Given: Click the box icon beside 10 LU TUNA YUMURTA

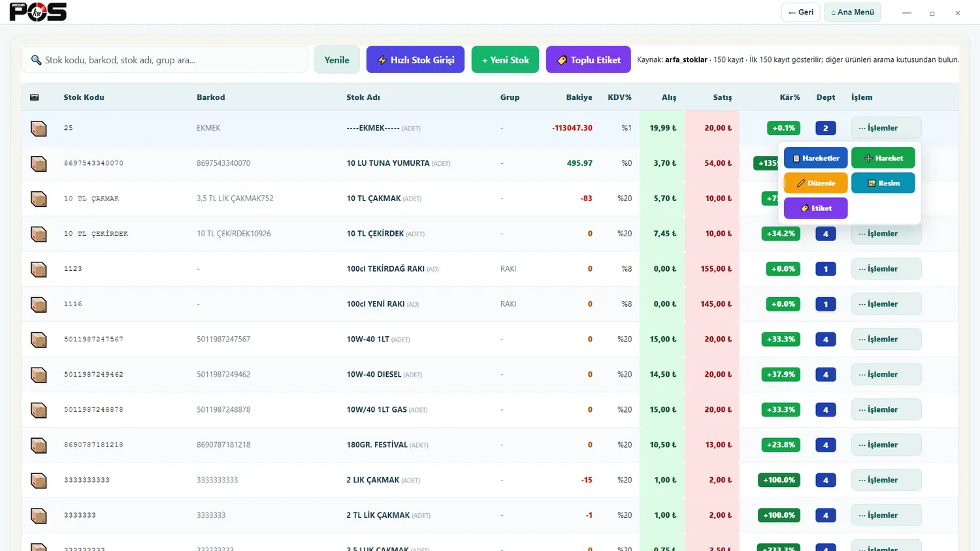Looking at the screenshot, I should coord(39,163).
